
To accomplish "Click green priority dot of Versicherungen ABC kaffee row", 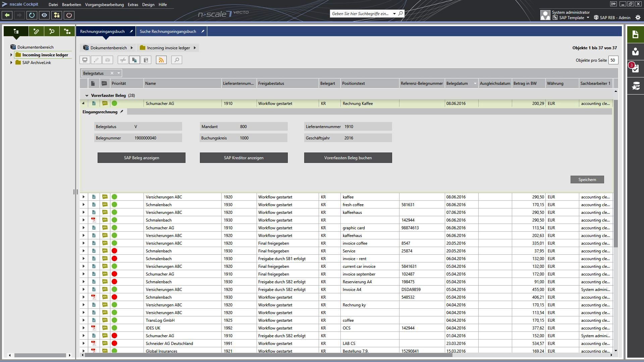I will pos(114,197).
